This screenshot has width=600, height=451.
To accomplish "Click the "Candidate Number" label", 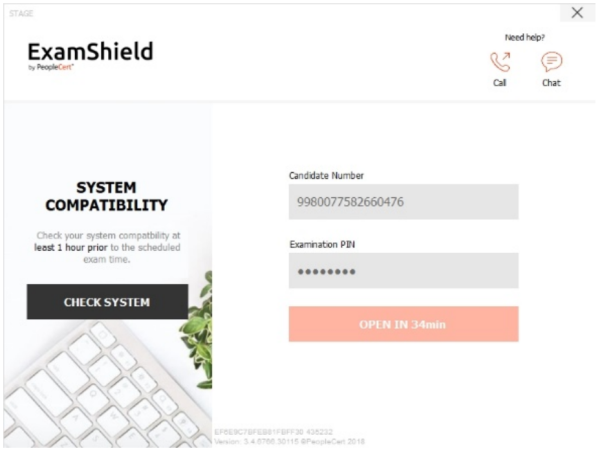I will (x=326, y=174).
